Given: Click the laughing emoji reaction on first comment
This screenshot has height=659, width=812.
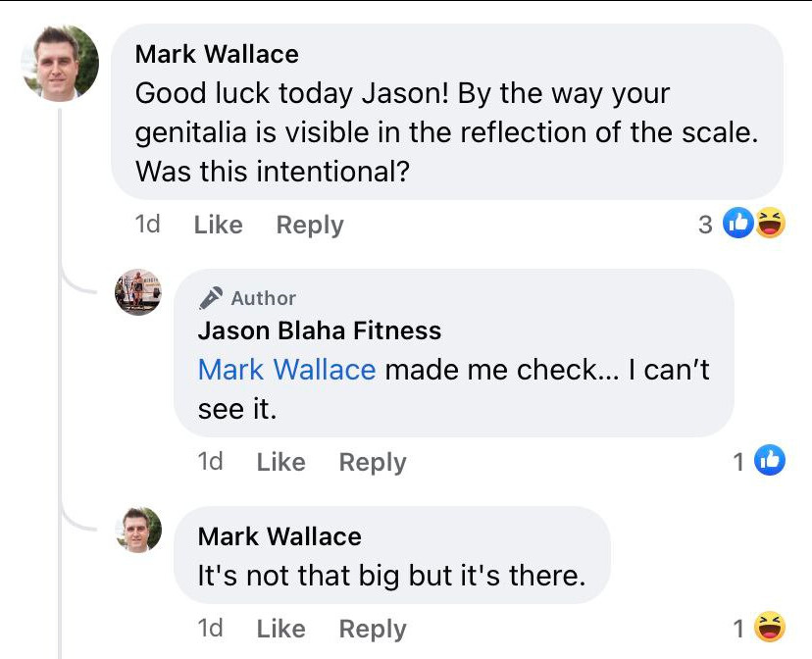Looking at the screenshot, I should pos(771,224).
